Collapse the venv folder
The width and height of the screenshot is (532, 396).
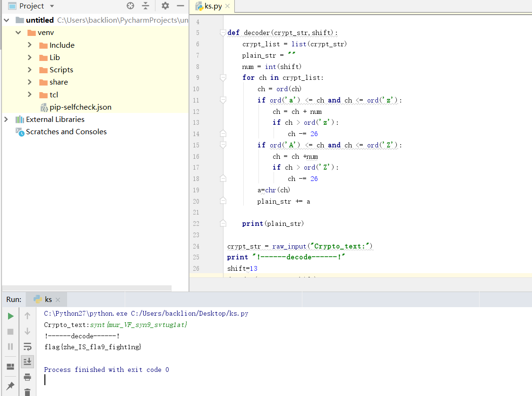pyautogui.click(x=18, y=33)
